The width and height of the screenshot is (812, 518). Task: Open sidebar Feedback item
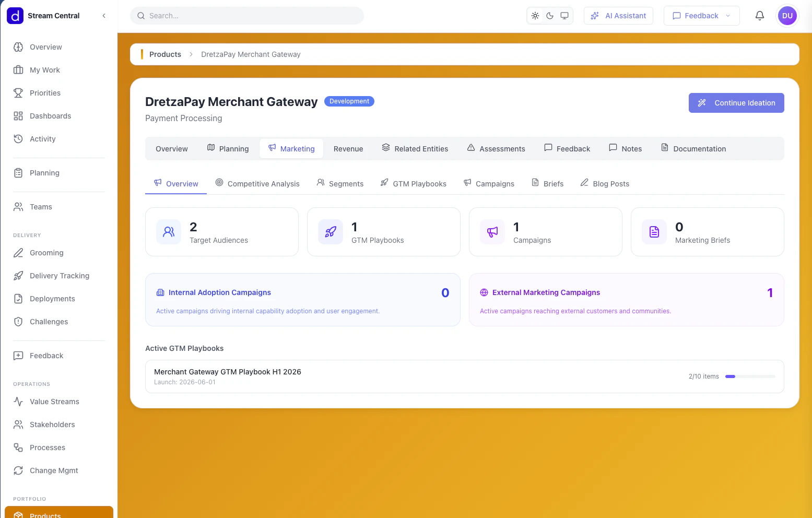click(x=58, y=356)
